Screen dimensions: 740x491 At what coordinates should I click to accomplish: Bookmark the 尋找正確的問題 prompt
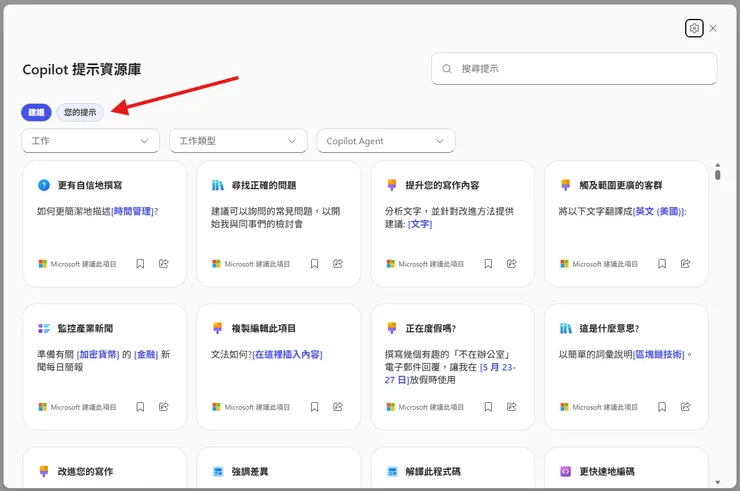tap(314, 264)
